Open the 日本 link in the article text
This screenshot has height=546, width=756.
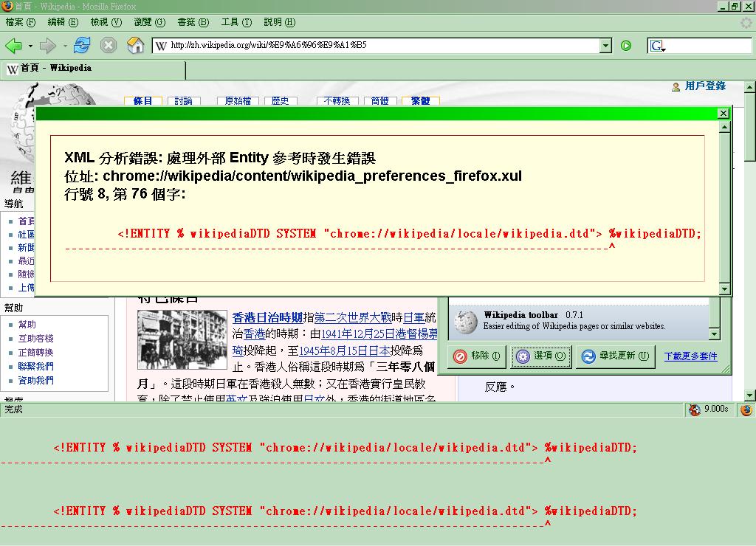tap(379, 350)
